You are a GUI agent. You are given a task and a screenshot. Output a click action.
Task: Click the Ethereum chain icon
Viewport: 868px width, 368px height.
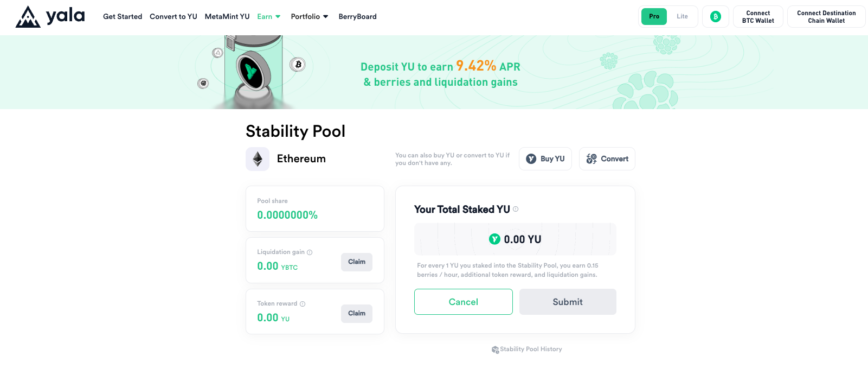coord(258,159)
